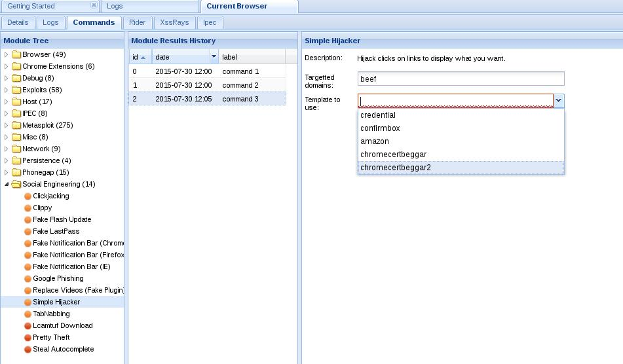Select the command 2 history row

click(208, 85)
